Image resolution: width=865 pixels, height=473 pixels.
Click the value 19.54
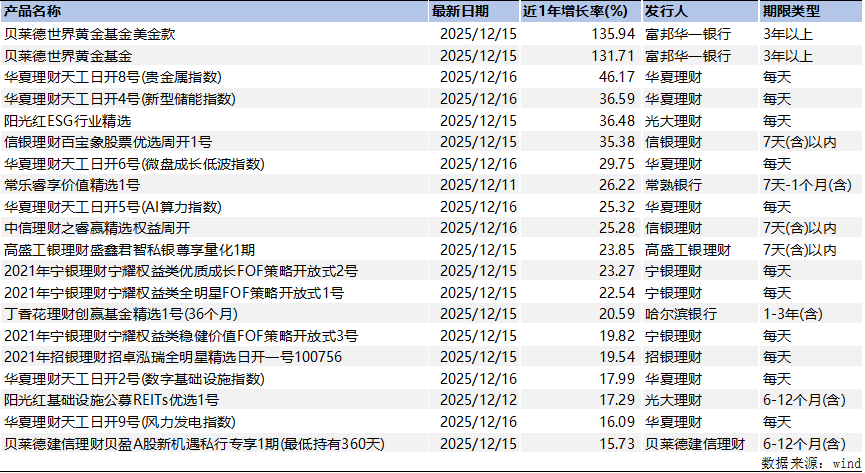click(617, 357)
